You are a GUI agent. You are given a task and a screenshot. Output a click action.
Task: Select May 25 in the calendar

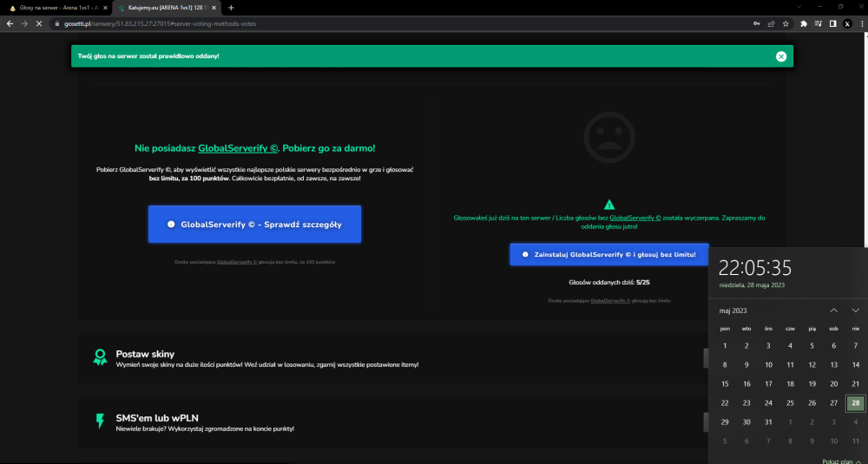tap(790, 403)
